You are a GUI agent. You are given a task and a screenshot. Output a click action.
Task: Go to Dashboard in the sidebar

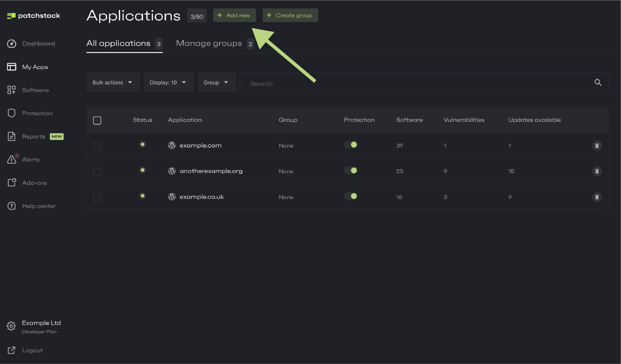[x=38, y=44]
